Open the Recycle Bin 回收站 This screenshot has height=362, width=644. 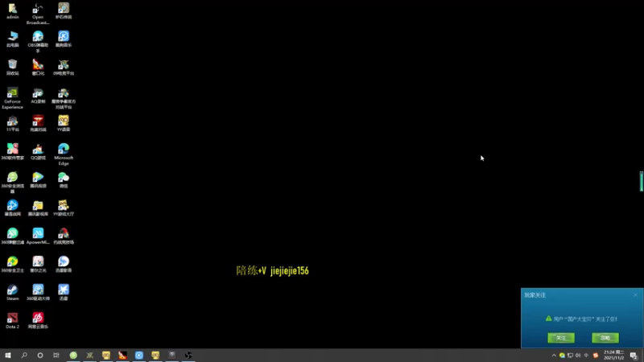point(12,68)
